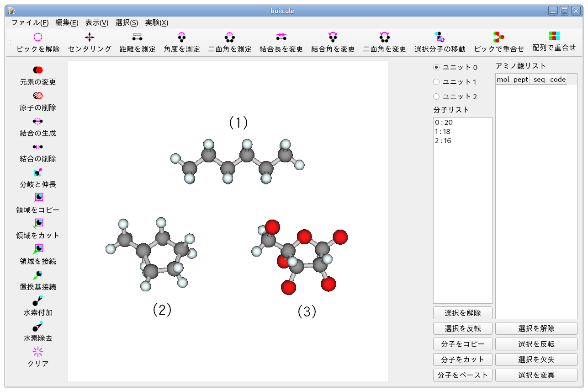Select the 水素付加 (add hydrogen) tool
This screenshot has width=588, height=392.
coord(37,306)
